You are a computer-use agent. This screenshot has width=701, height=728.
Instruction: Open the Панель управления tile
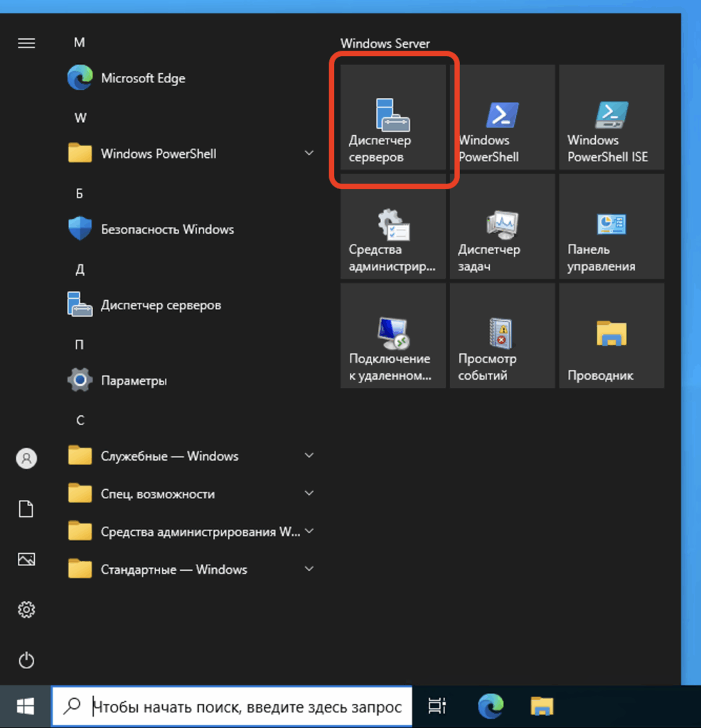[x=611, y=227]
